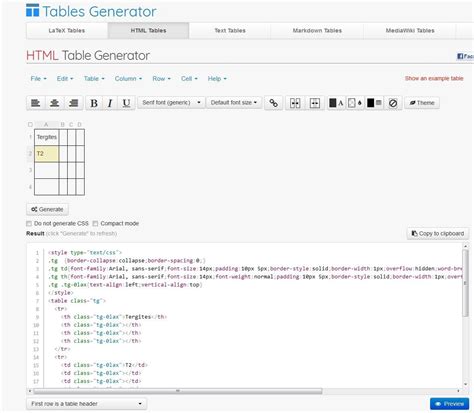The height and width of the screenshot is (413, 474).
Task: Click Copy to clipboard button
Action: [438, 233]
